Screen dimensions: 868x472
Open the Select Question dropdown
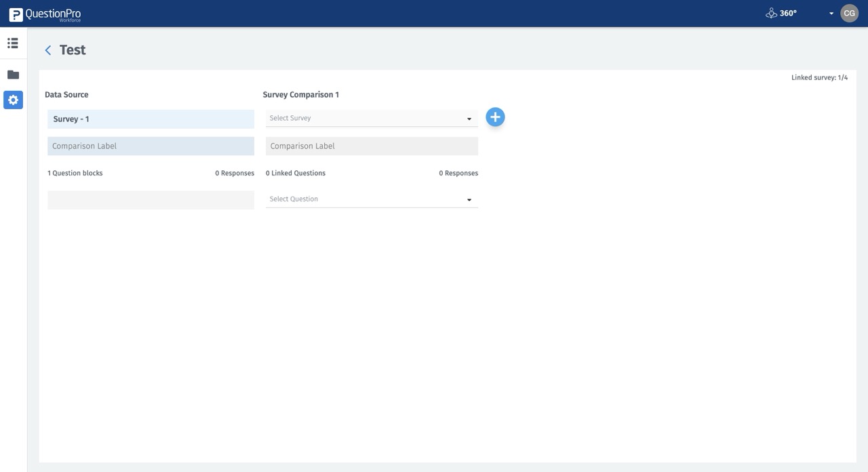click(x=371, y=199)
